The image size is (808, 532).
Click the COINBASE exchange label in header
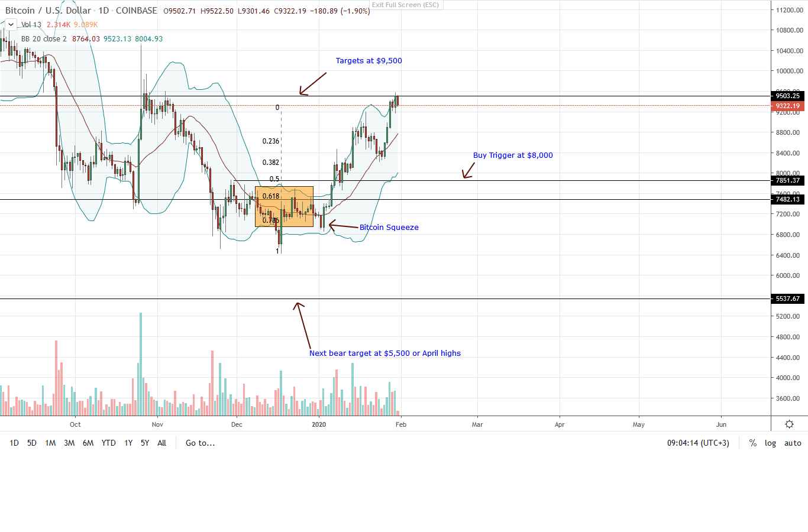pos(137,11)
